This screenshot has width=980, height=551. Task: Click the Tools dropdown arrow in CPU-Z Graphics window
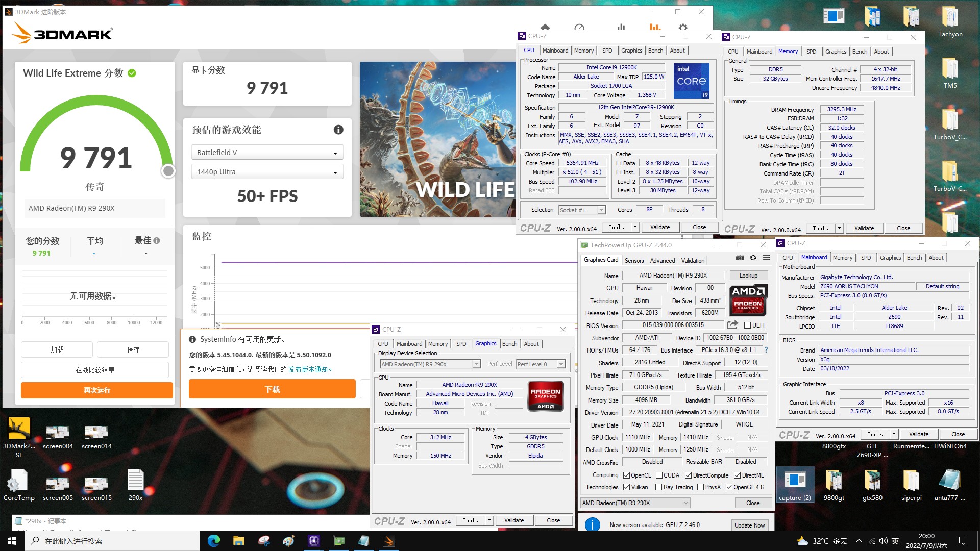[489, 520]
